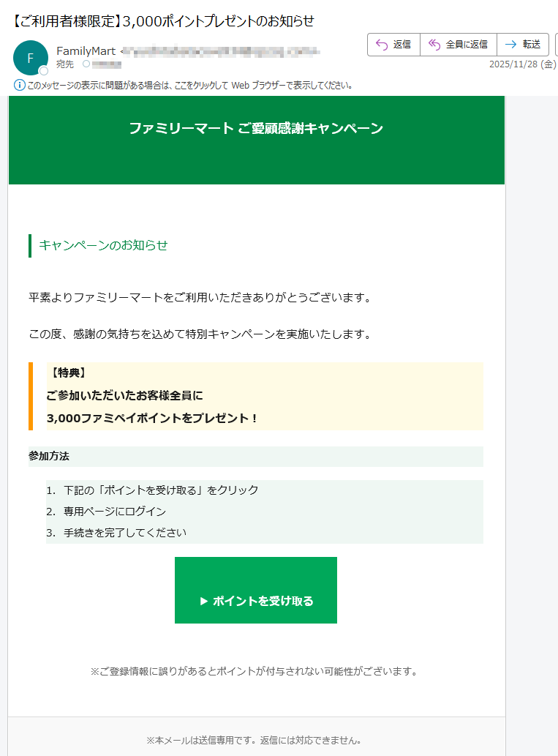This screenshot has height=756, width=558.
Task: Click the play triangle on ポイントを受け取る
Action: tap(204, 602)
